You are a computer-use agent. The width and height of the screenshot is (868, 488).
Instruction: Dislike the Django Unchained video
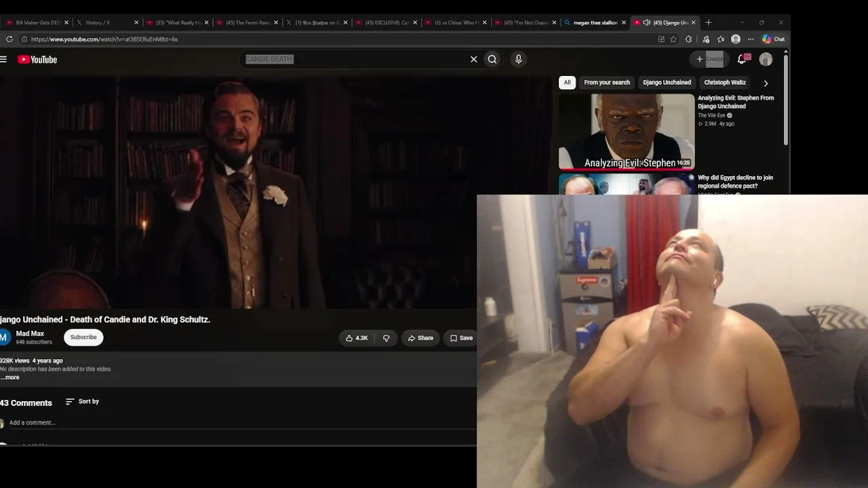coord(387,338)
